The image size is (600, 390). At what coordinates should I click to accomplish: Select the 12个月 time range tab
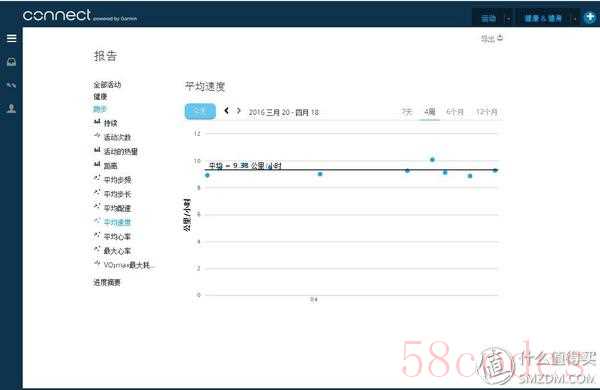click(x=486, y=112)
